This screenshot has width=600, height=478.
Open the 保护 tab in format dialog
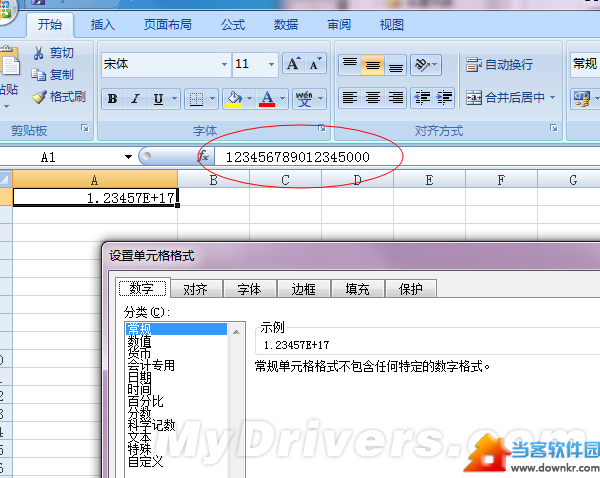point(411,289)
